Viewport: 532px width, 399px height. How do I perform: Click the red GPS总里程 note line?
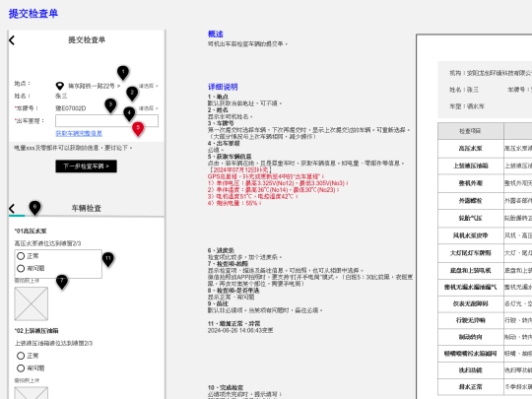(266, 176)
